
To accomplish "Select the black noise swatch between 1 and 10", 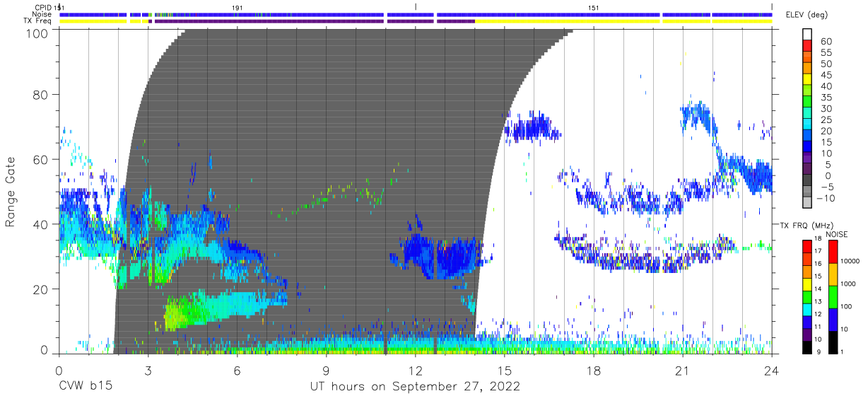I will click(832, 342).
